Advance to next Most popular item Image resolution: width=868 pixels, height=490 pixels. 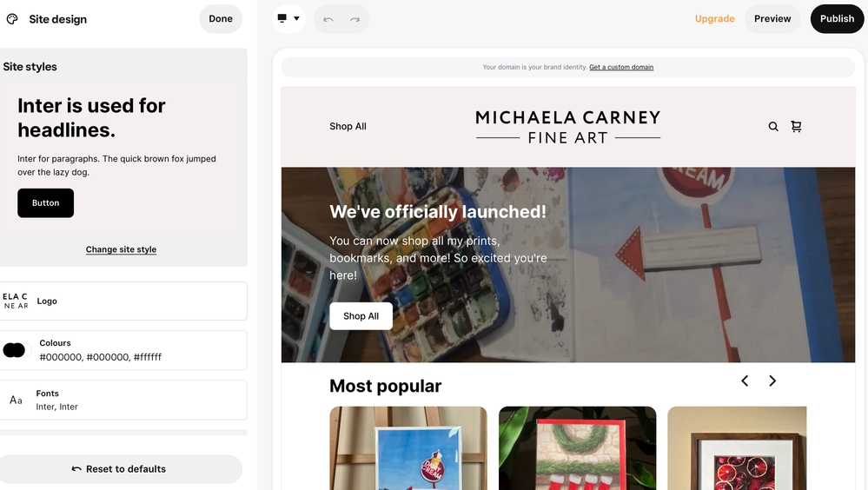[x=772, y=381]
